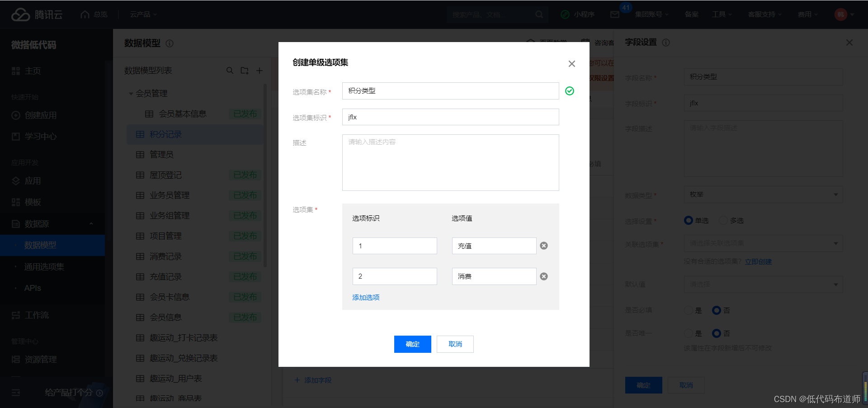The width and height of the screenshot is (868, 408).
Task: Click option identifier input containing 1
Action: (x=395, y=246)
